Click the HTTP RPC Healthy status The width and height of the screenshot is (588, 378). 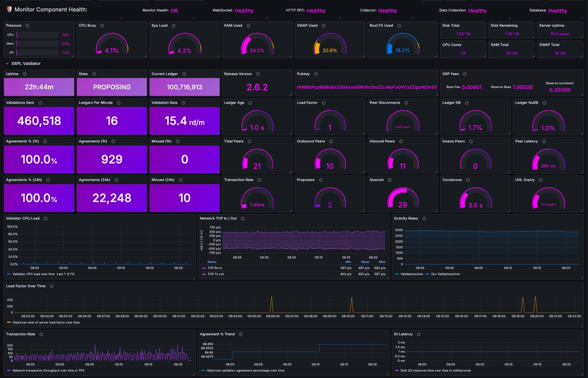coord(316,10)
